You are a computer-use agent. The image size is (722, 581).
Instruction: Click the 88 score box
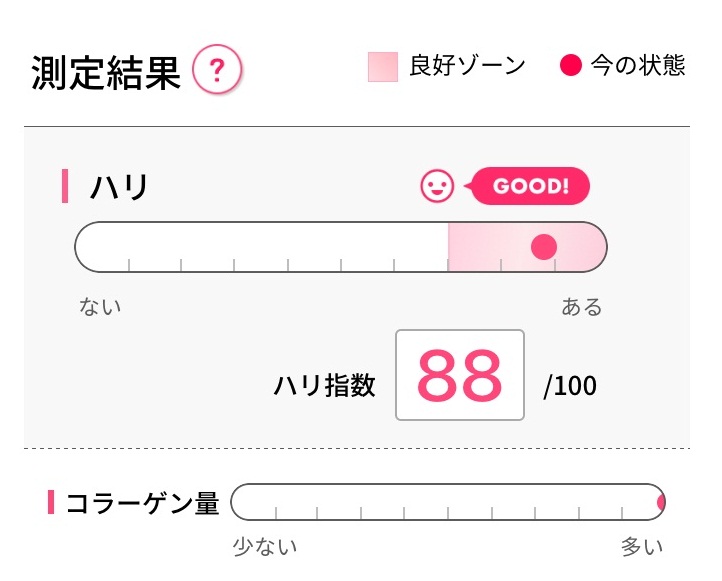[x=460, y=375]
